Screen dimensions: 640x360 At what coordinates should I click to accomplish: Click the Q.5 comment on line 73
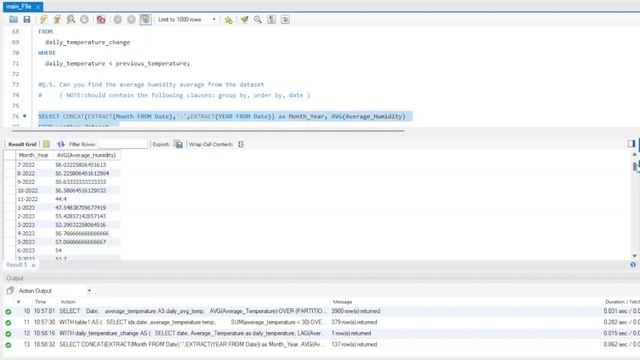[x=151, y=84]
